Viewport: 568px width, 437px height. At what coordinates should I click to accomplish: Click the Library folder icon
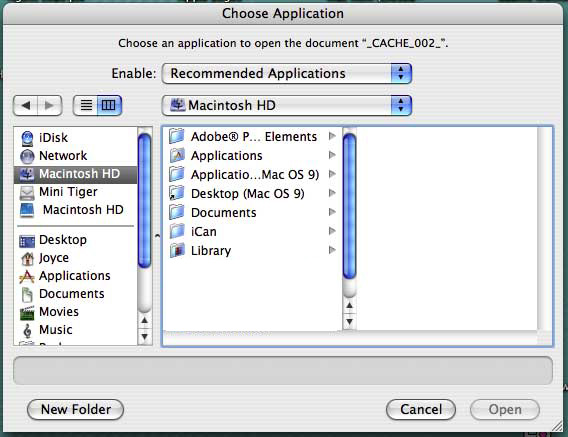click(x=177, y=250)
